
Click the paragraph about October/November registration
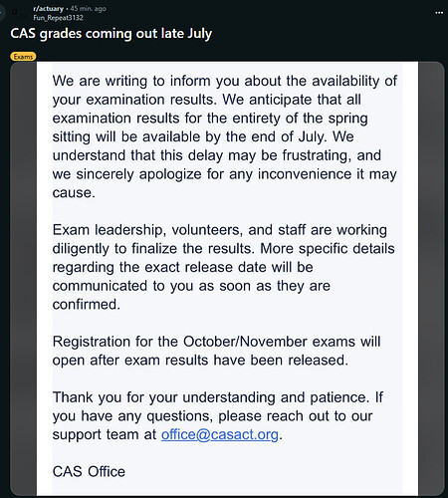pos(216,351)
